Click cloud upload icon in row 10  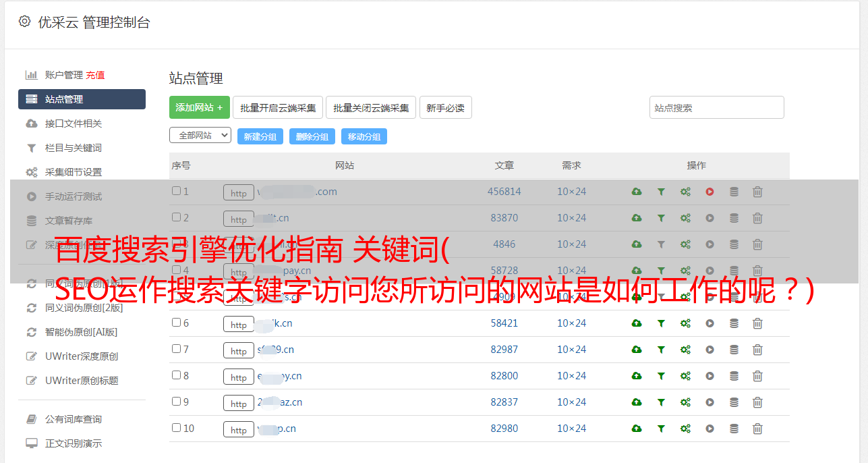637,429
